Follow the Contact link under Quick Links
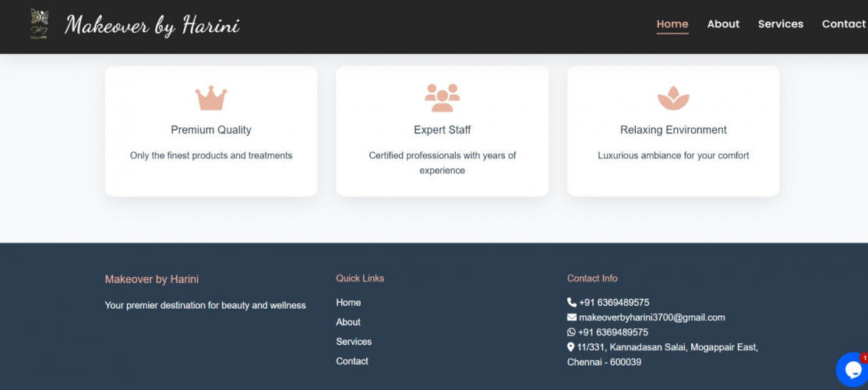868x390 pixels. [x=352, y=360]
